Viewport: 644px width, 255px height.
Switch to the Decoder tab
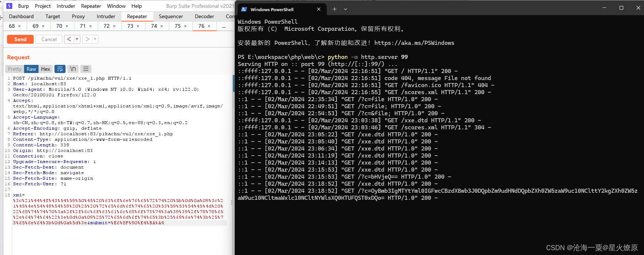pos(204,16)
